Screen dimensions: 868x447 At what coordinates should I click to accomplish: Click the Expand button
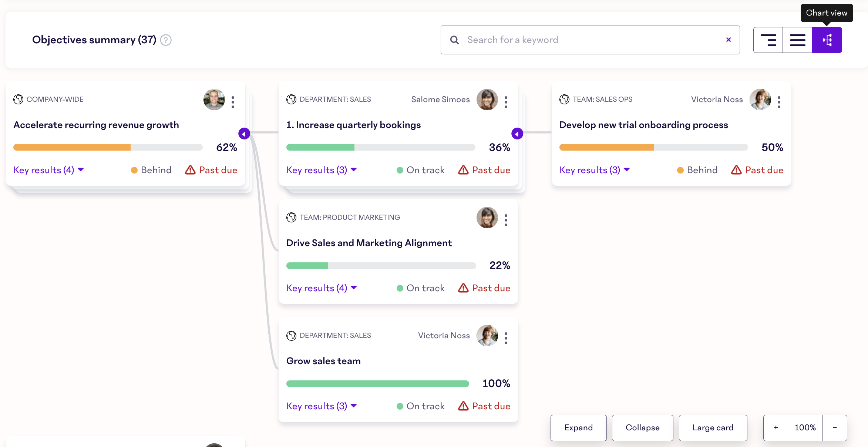pos(578,428)
